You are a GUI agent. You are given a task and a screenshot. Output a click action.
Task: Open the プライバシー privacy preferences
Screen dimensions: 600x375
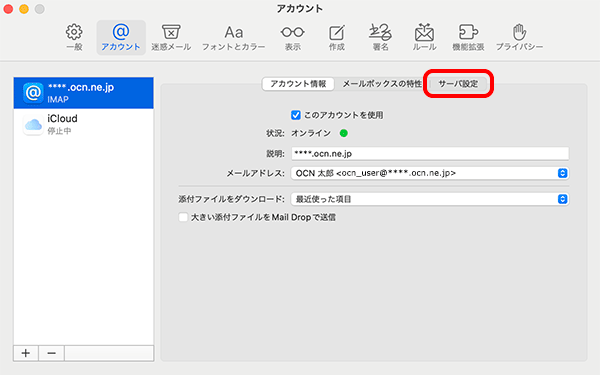pyautogui.click(x=519, y=38)
